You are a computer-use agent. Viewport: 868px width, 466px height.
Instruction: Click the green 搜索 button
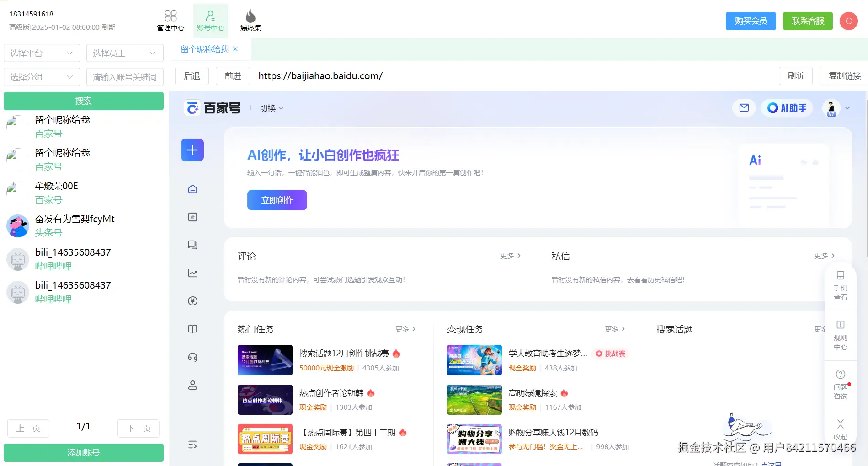pyautogui.click(x=84, y=101)
